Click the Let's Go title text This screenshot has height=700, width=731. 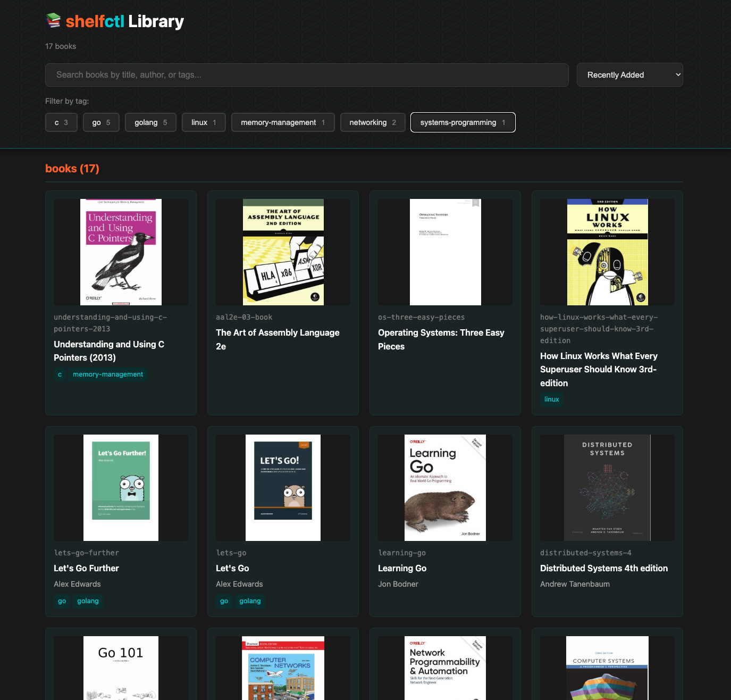(232, 568)
